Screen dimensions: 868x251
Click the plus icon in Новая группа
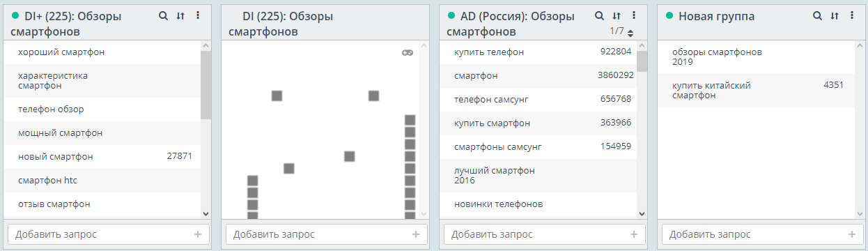pyautogui.click(x=852, y=234)
